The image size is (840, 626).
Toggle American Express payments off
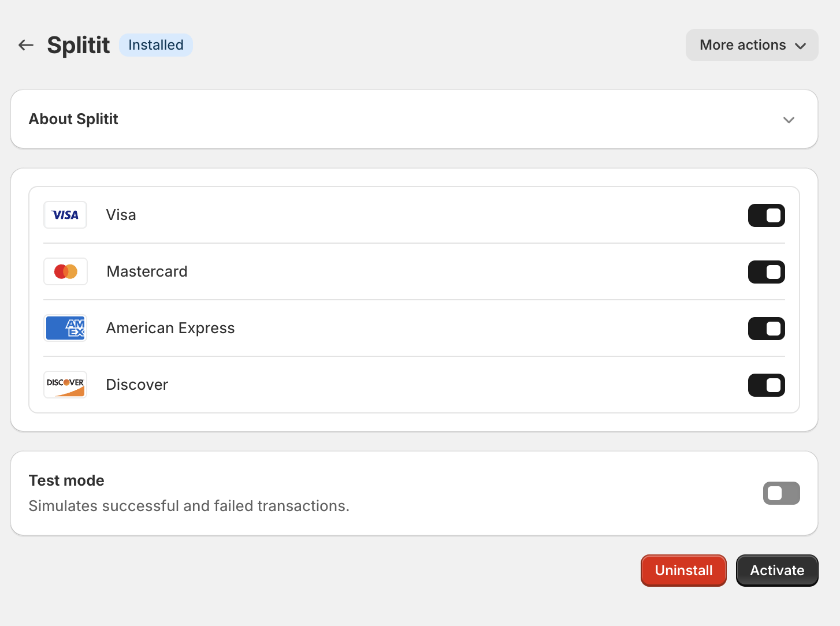click(x=766, y=329)
